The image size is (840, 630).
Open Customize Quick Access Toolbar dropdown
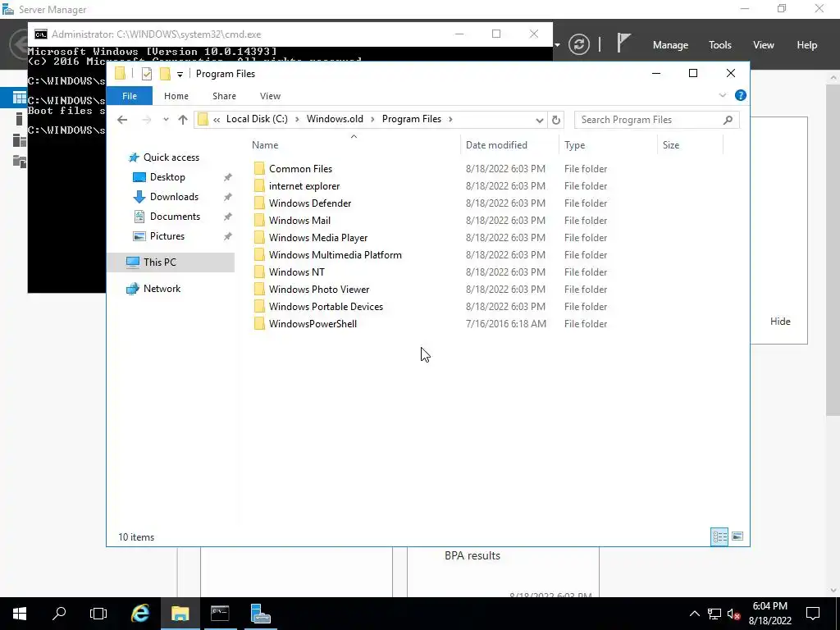(x=180, y=75)
